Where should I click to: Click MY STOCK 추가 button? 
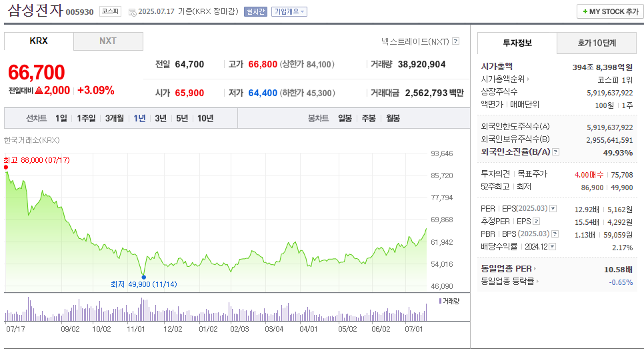pos(610,11)
